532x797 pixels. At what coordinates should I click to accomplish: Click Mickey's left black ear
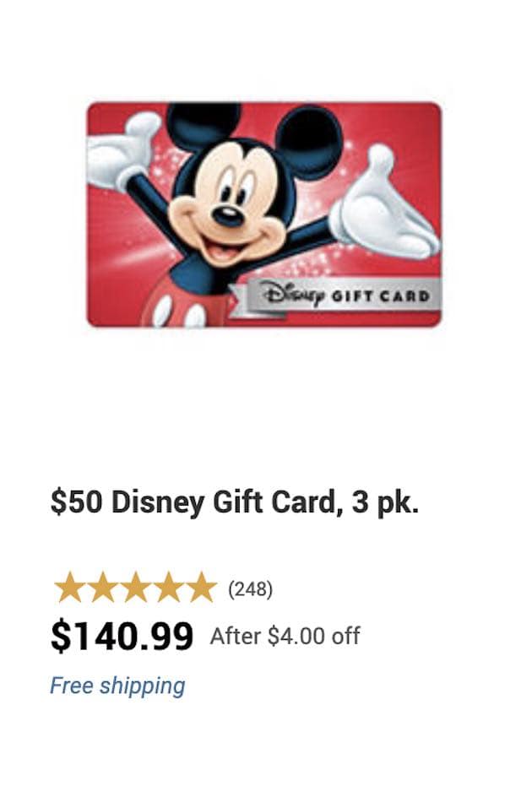click(204, 125)
